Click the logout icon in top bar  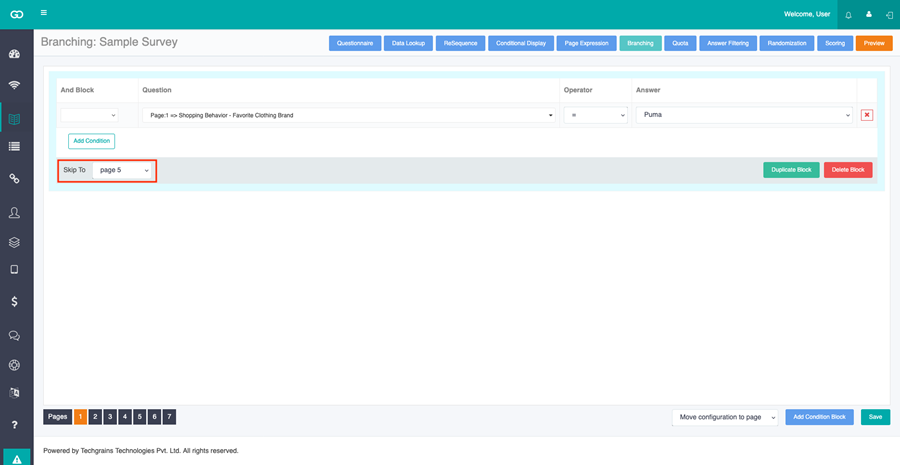tap(889, 15)
